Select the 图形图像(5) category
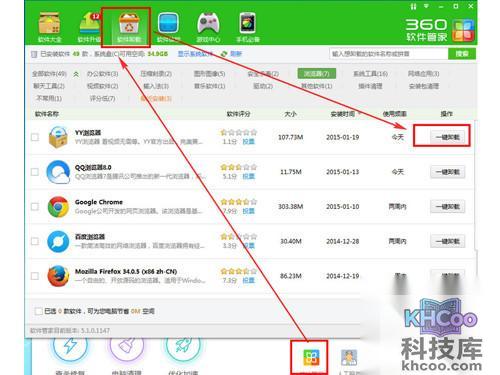Image resolution: width=500 pixels, height=375 pixels. coord(210,74)
